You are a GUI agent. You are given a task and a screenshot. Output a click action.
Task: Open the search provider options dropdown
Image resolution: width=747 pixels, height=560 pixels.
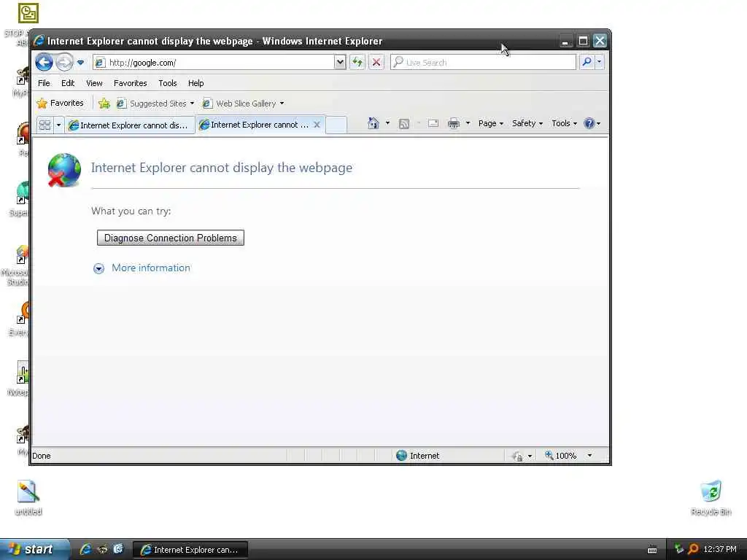pos(600,62)
